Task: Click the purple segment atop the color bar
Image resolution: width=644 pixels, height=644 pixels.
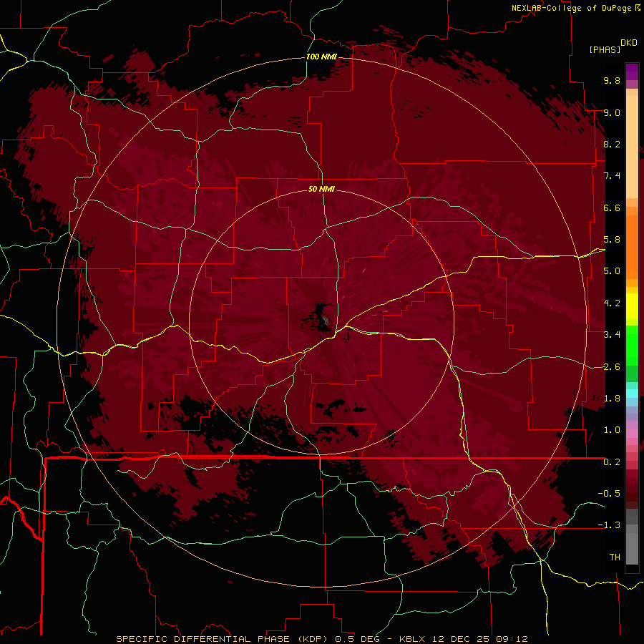Action: (x=632, y=72)
